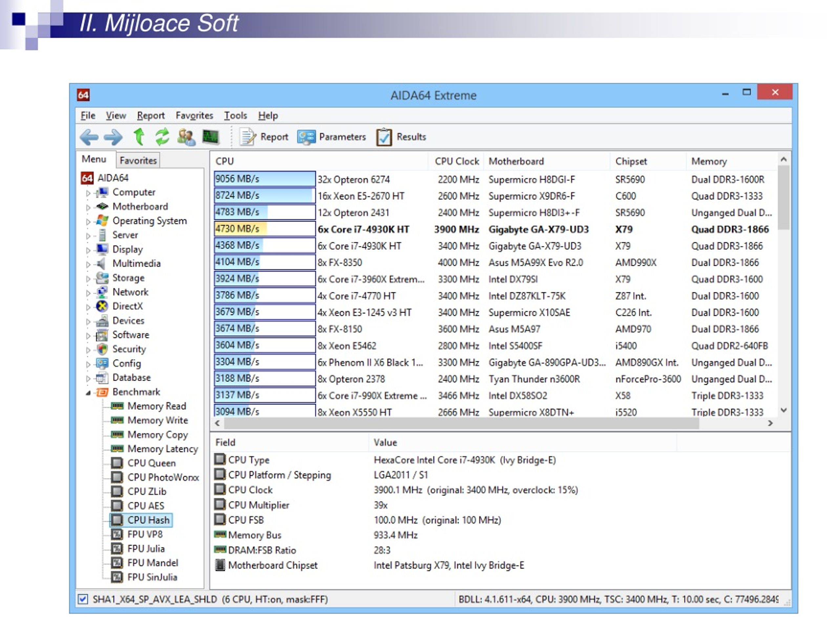Expand the Computer tree node
This screenshot has width=840, height=630.
(88, 193)
